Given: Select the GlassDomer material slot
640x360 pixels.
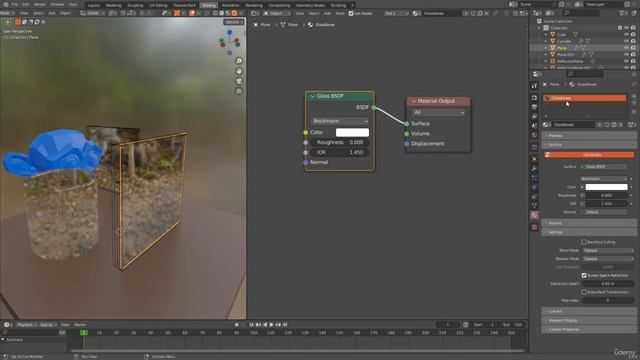Looking at the screenshot, I should 584,98.
